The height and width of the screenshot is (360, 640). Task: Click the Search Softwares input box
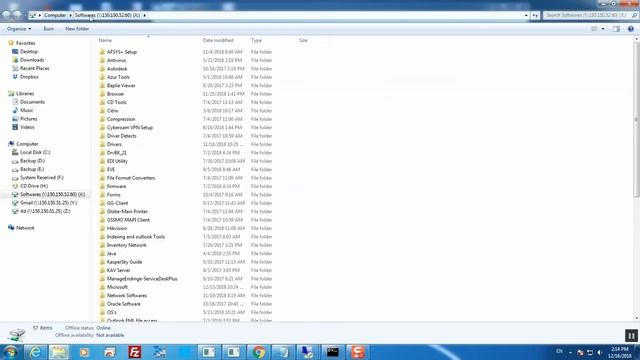(586, 15)
